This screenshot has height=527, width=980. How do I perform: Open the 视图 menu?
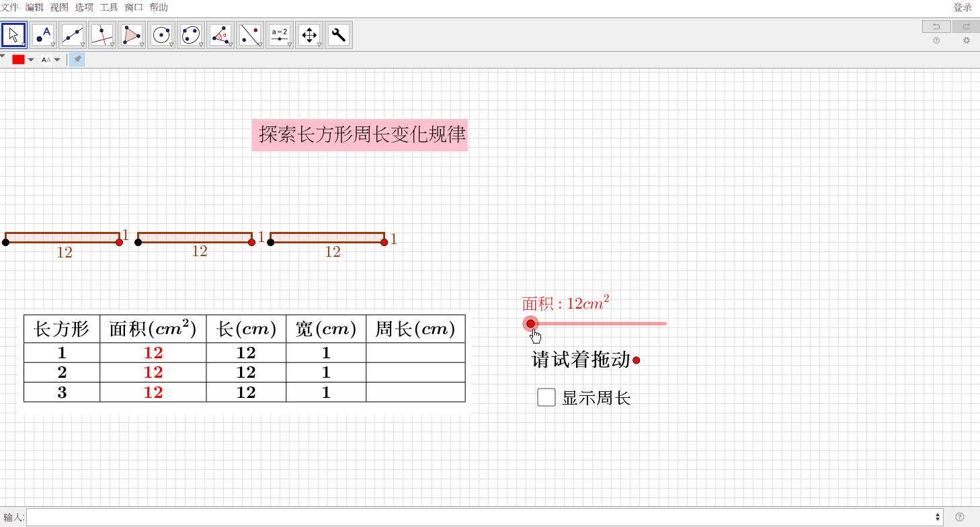pos(58,7)
